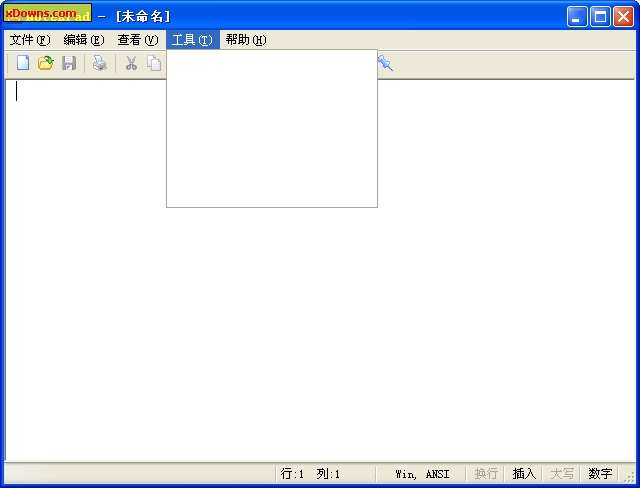Image resolution: width=640 pixels, height=488 pixels.
Task: Click the blue pushpin always-on-top icon
Action: (x=384, y=63)
